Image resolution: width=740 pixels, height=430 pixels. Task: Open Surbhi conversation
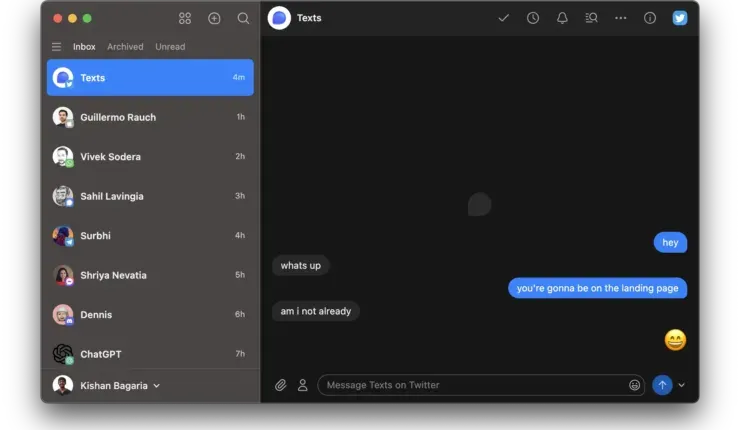pyautogui.click(x=150, y=236)
